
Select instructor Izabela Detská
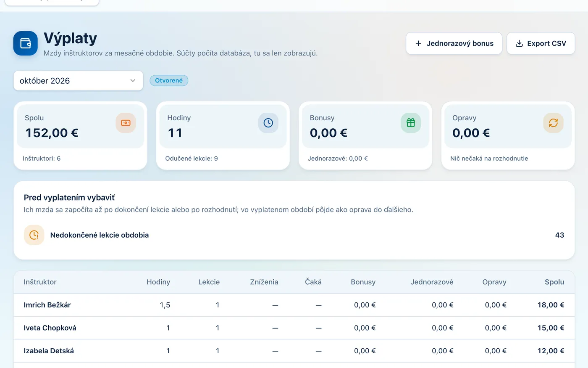coord(49,351)
